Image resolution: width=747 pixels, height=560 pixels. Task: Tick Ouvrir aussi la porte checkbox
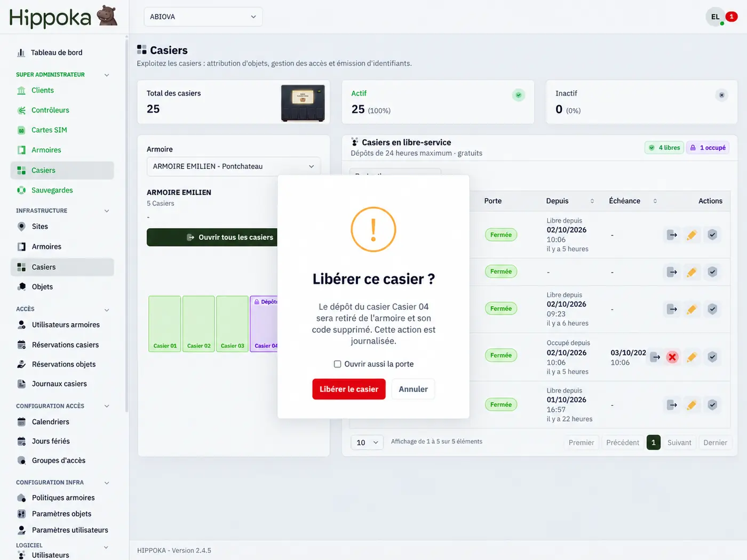[x=337, y=364]
